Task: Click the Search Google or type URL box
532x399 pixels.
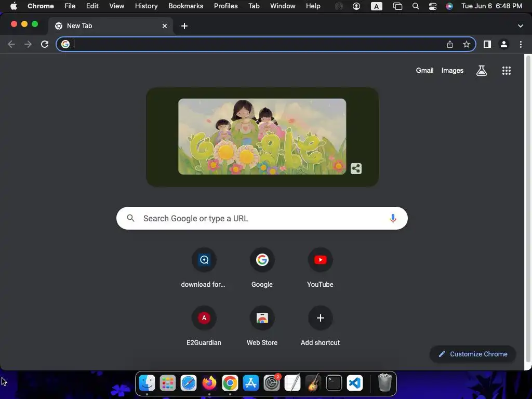Action: click(262, 218)
